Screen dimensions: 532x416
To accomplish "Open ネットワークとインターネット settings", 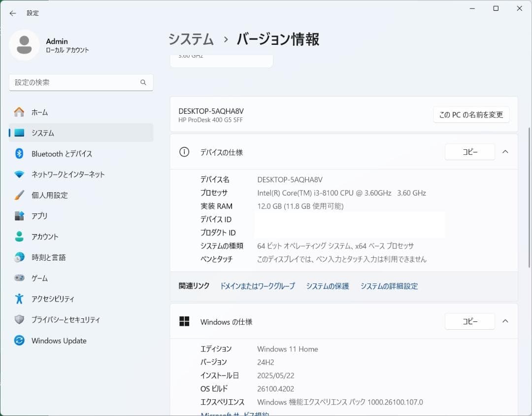I will (19, 174).
